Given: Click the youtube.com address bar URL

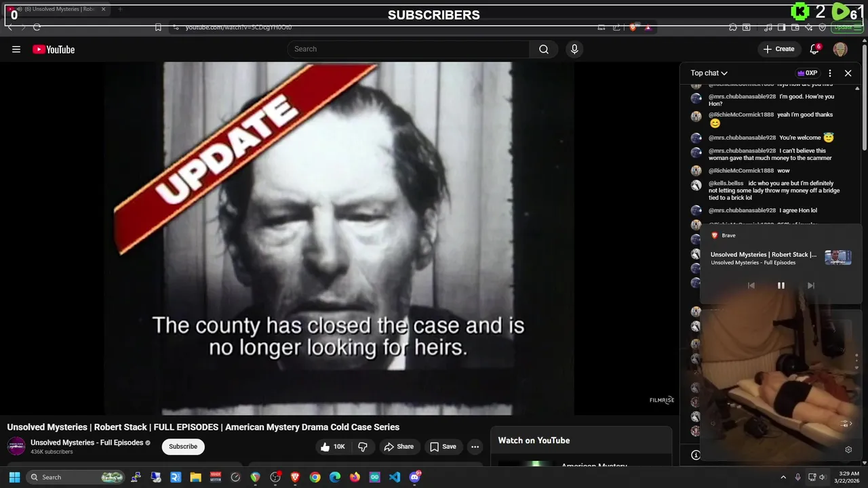Looking at the screenshot, I should (239, 27).
